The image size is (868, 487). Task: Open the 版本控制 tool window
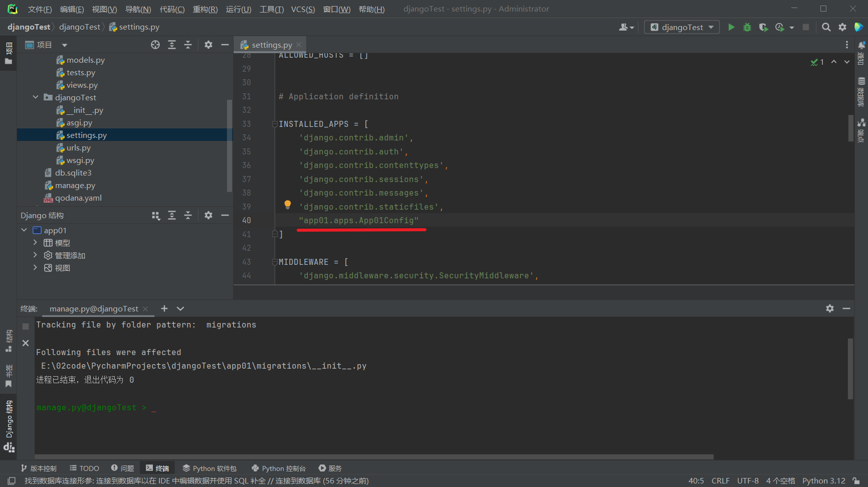(x=39, y=468)
